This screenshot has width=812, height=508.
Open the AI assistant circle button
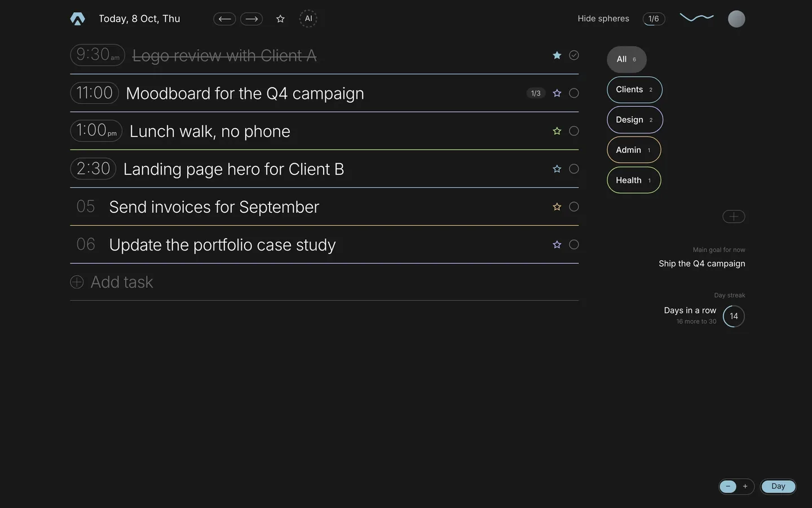pyautogui.click(x=308, y=19)
